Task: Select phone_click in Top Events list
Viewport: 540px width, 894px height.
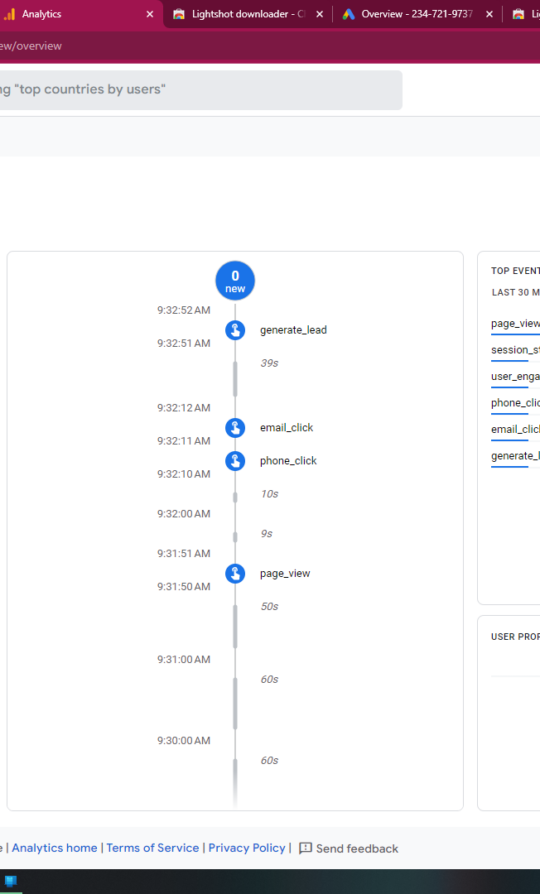Action: click(x=515, y=403)
